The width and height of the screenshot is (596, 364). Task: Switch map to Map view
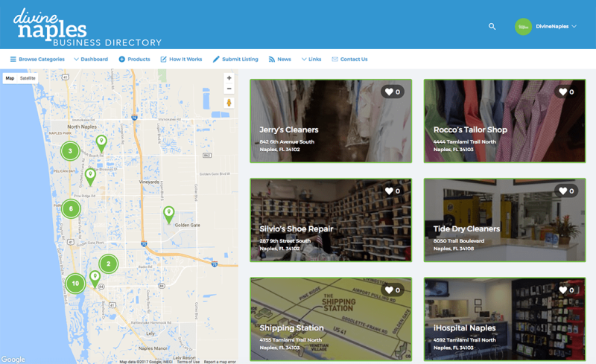click(10, 78)
